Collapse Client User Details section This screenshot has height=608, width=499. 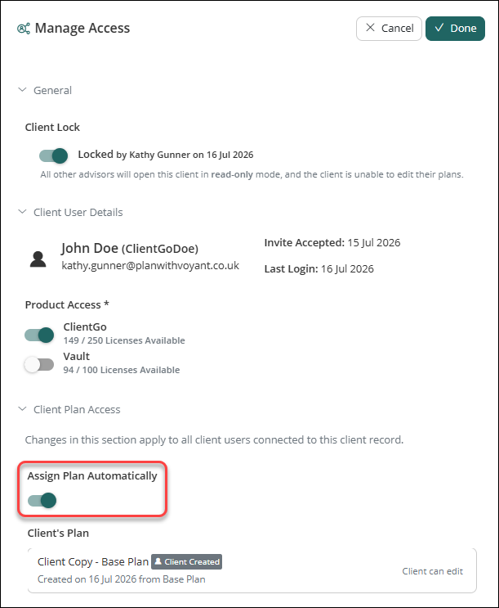22,212
